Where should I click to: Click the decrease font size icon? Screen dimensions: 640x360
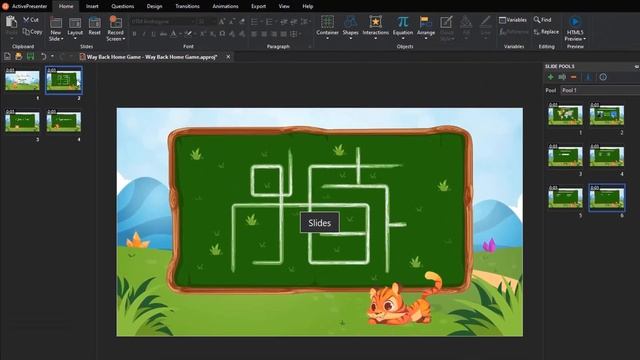(x=231, y=22)
